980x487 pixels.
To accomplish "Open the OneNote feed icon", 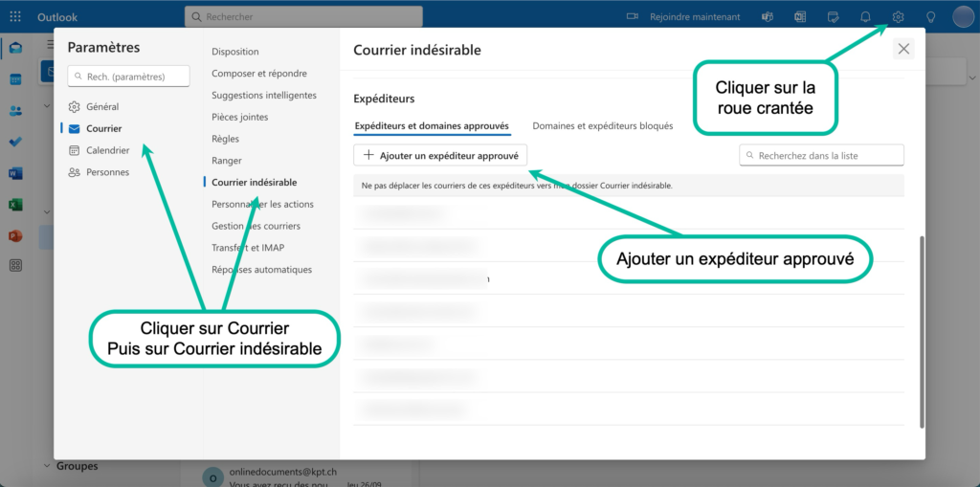I will pyautogui.click(x=800, y=17).
